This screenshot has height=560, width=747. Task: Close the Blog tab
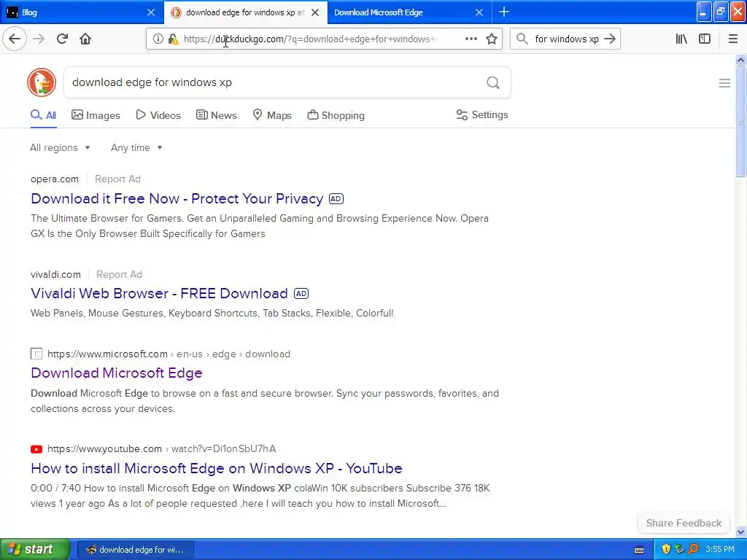coord(151,12)
